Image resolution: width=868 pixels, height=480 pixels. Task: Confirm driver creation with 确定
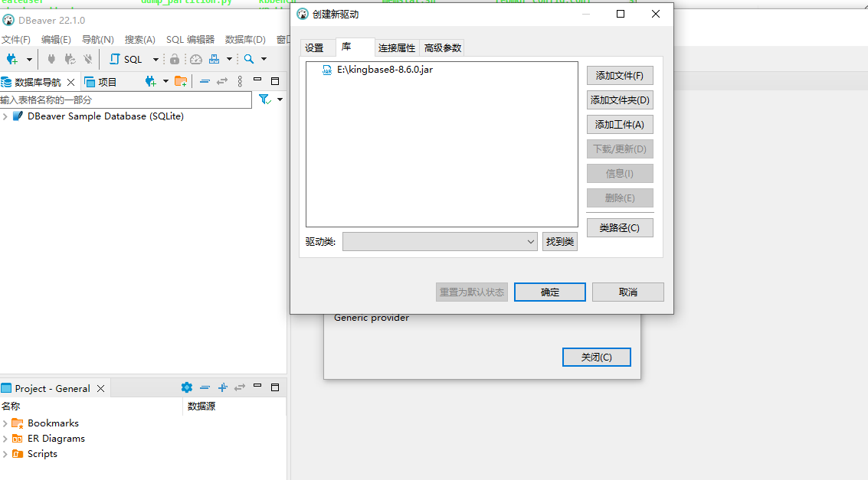pos(550,292)
